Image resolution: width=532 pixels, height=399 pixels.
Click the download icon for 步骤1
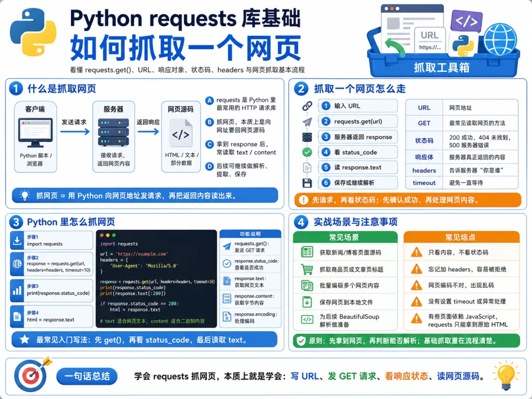coord(17,240)
